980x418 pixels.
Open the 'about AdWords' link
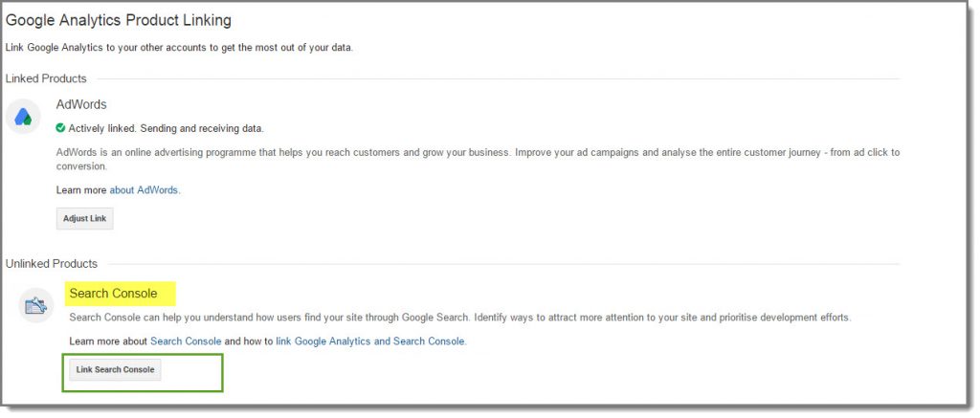pos(145,190)
